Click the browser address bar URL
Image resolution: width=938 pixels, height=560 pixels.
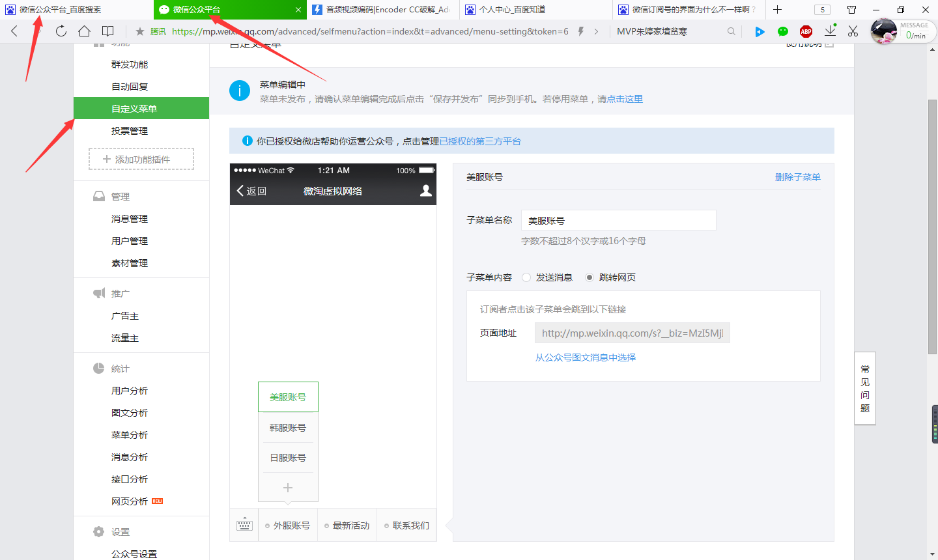(x=370, y=31)
